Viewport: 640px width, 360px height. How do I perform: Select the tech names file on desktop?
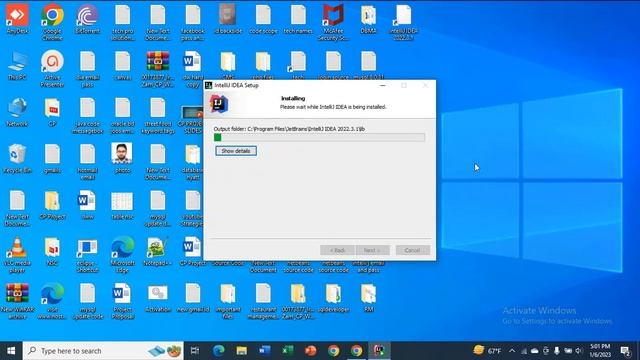[298, 19]
